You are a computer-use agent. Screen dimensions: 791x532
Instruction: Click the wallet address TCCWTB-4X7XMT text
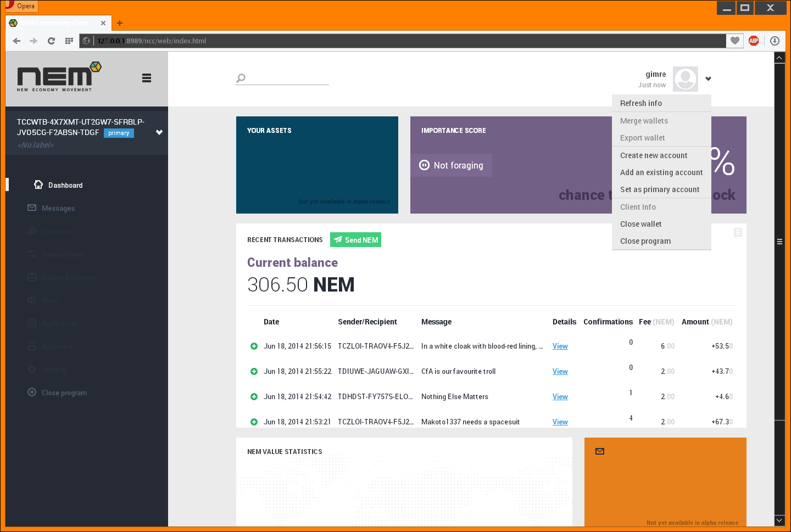[x=80, y=127]
